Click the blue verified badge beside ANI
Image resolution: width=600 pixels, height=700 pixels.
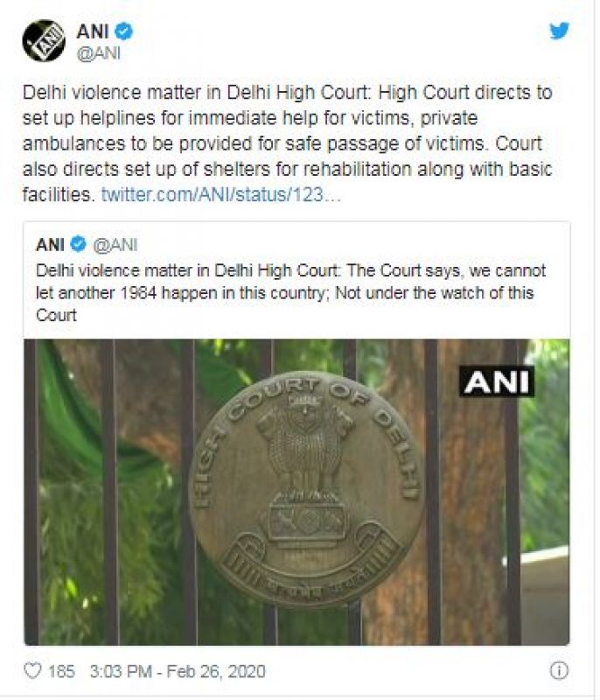(x=123, y=31)
